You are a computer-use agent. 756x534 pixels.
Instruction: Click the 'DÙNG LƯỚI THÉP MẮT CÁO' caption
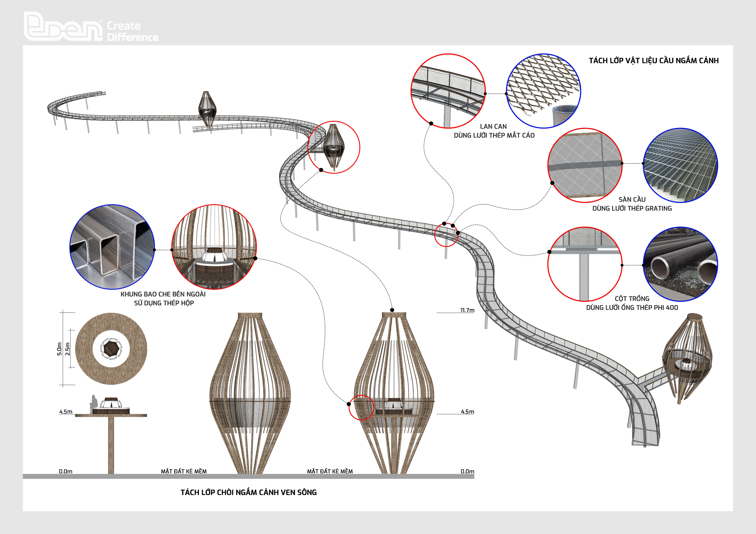click(x=494, y=135)
